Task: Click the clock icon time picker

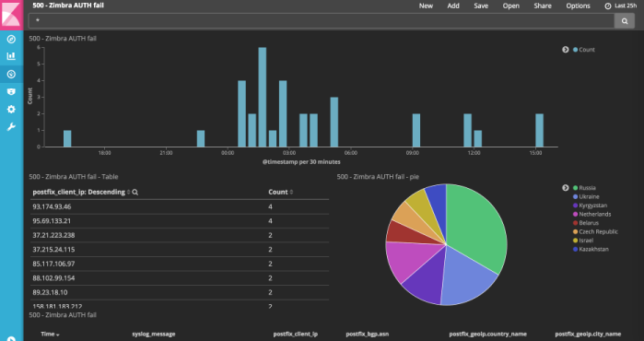Action: pyautogui.click(x=608, y=6)
